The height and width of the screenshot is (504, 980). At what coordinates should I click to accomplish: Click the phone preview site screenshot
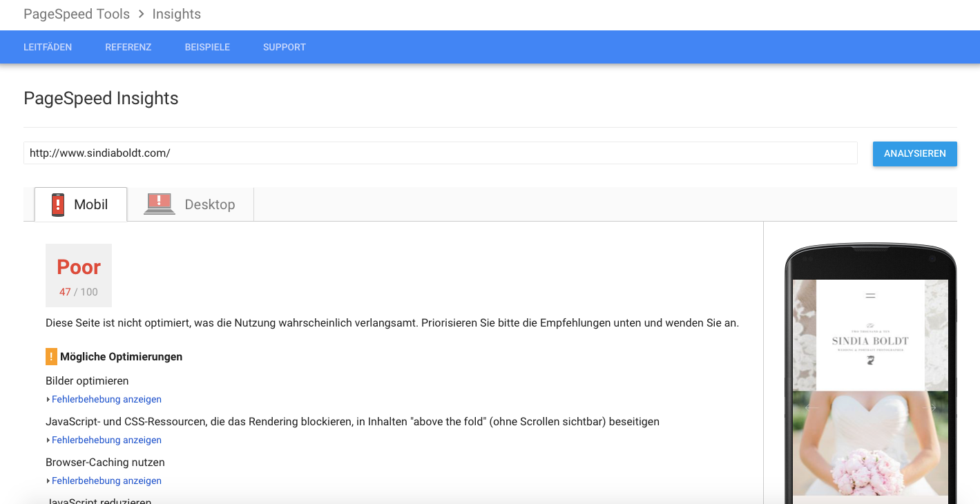coord(870,391)
